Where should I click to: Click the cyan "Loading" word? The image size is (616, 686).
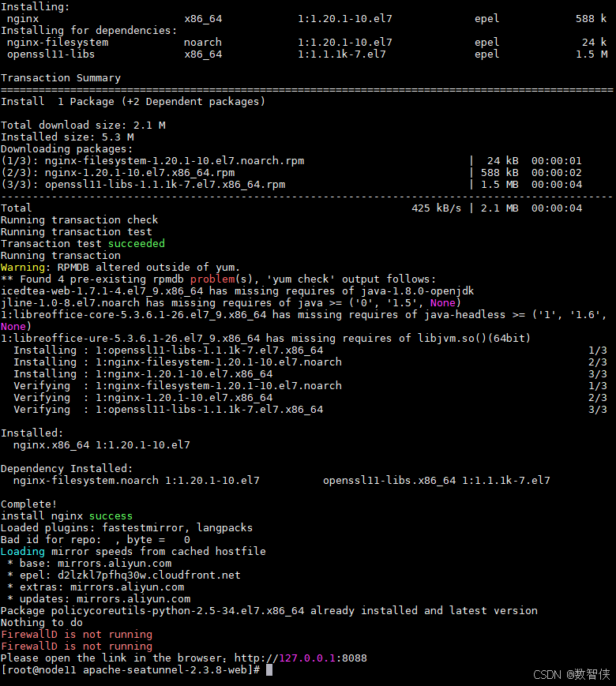pos(23,551)
